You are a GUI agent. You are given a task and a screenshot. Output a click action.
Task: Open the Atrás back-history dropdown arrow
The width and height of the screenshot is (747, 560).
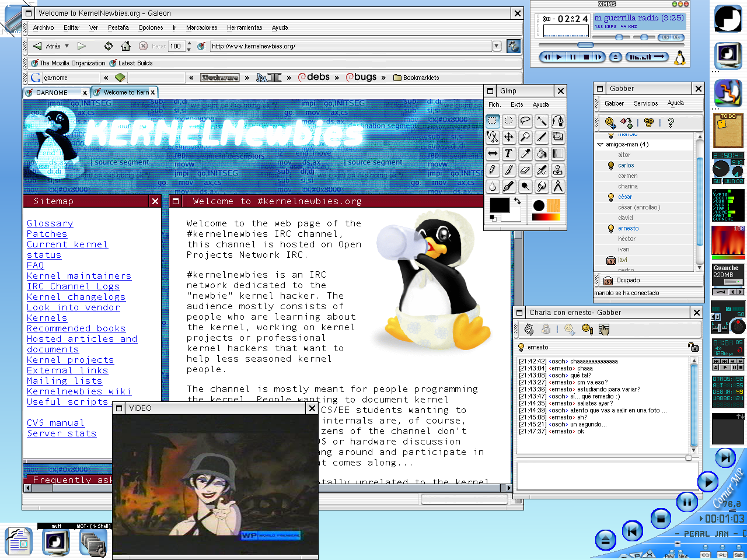pos(67,46)
